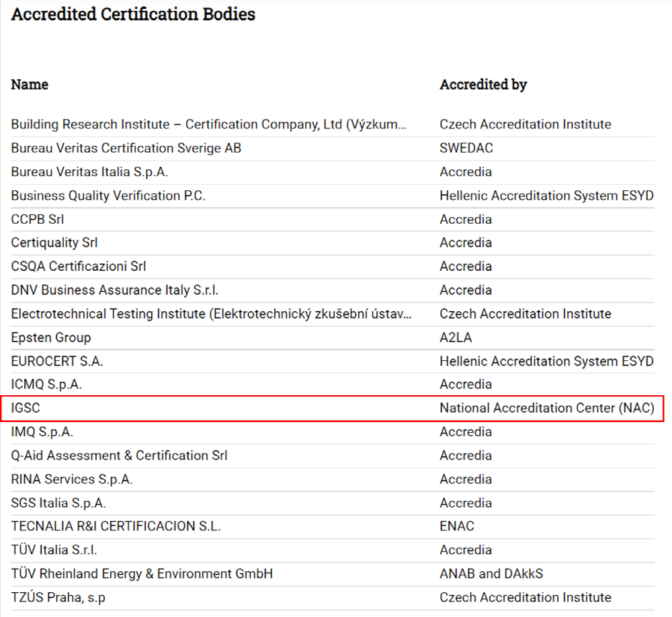This screenshot has width=672, height=617.
Task: Select TZÚS Praha, s.p row name
Action: click(58, 598)
